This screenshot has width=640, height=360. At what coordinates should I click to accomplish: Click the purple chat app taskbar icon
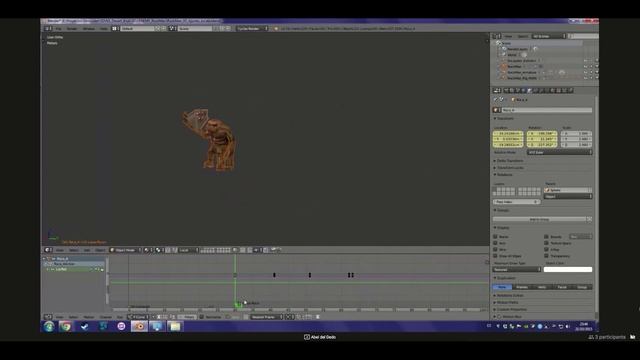pyautogui.click(x=121, y=326)
